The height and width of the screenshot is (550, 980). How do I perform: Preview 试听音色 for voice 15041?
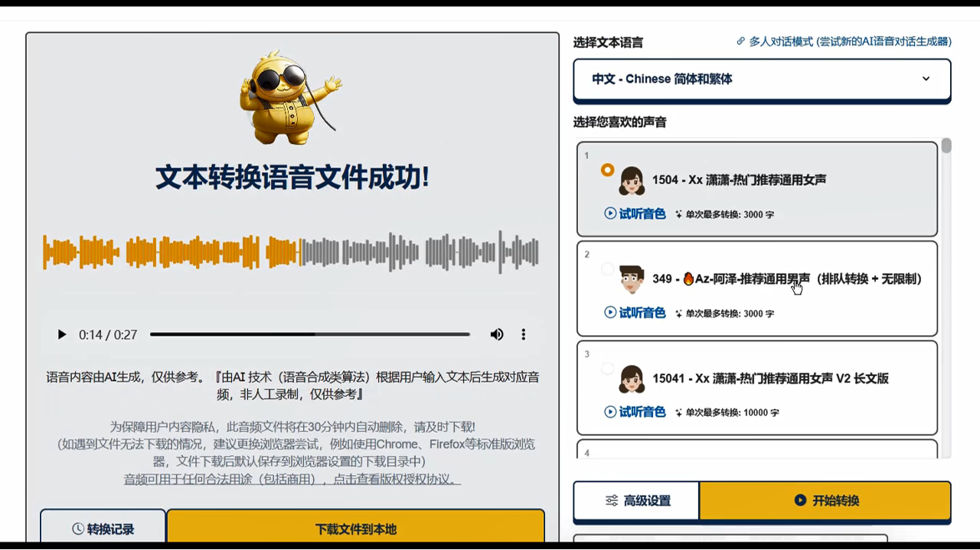click(635, 412)
